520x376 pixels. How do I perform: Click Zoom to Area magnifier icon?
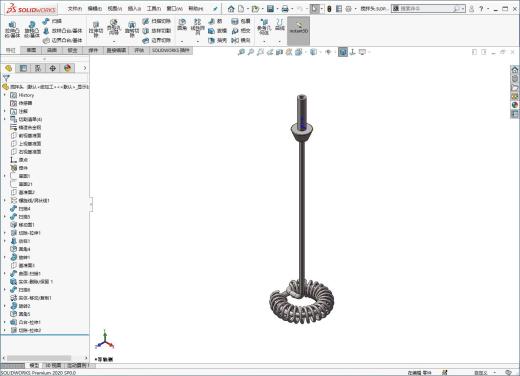tap(250, 52)
